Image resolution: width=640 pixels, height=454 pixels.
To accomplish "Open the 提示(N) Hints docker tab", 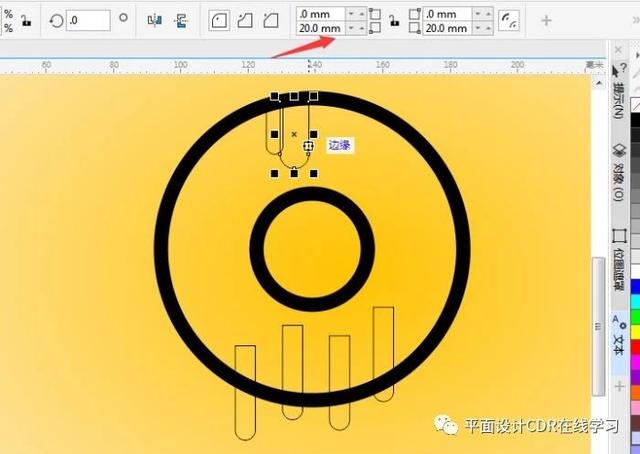I will [x=619, y=93].
